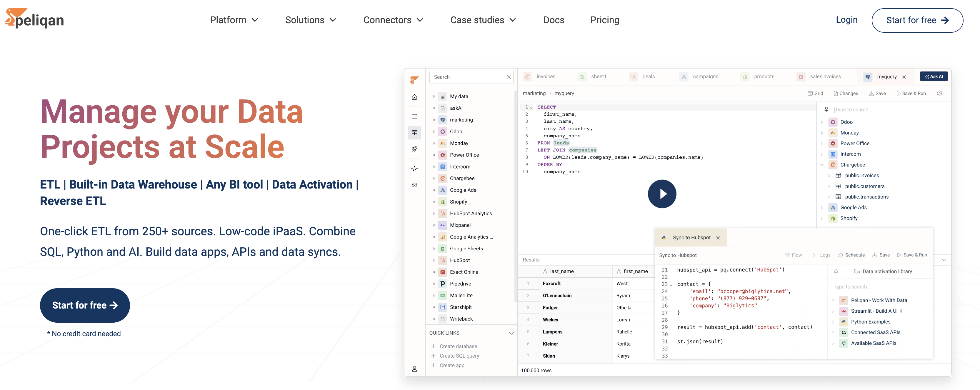Click the Pipedrive icon in tree
The width and height of the screenshot is (980, 390).
(442, 284)
